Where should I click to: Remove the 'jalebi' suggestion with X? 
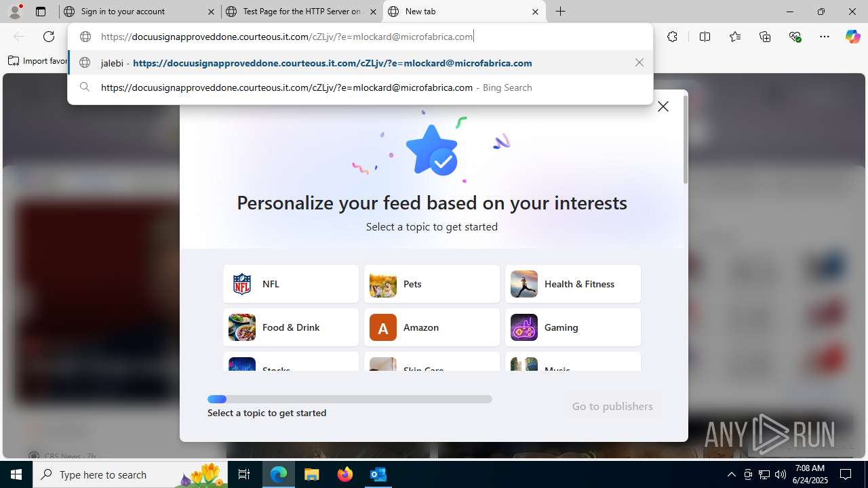639,62
